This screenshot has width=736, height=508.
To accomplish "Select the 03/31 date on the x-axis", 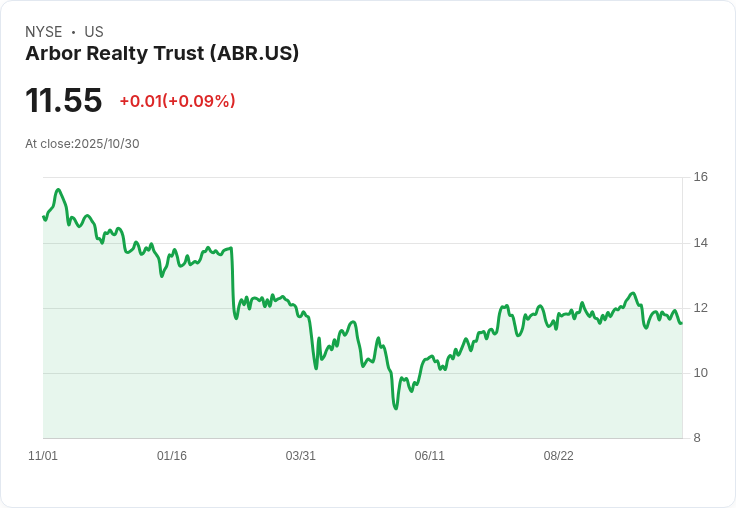I will (301, 456).
